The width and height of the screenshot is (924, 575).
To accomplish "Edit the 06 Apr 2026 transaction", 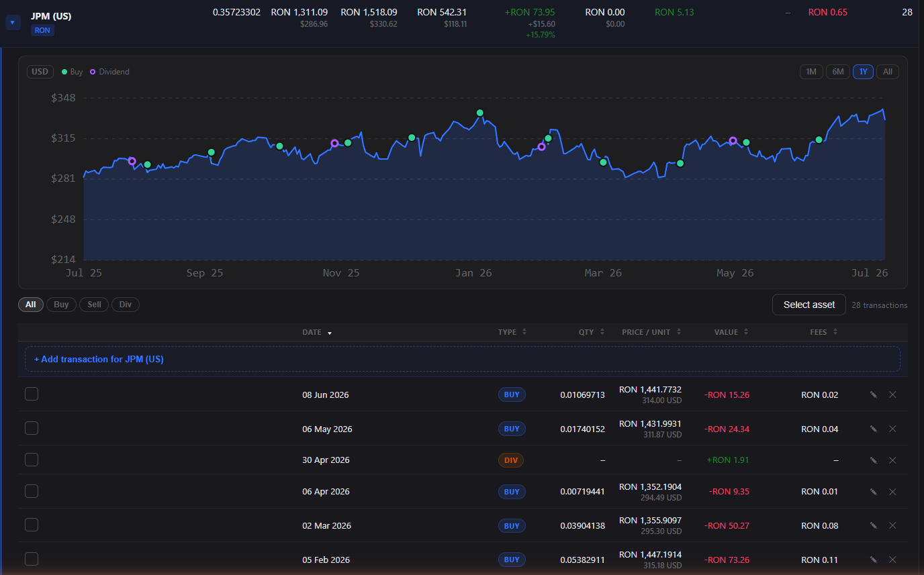I will pos(874,492).
